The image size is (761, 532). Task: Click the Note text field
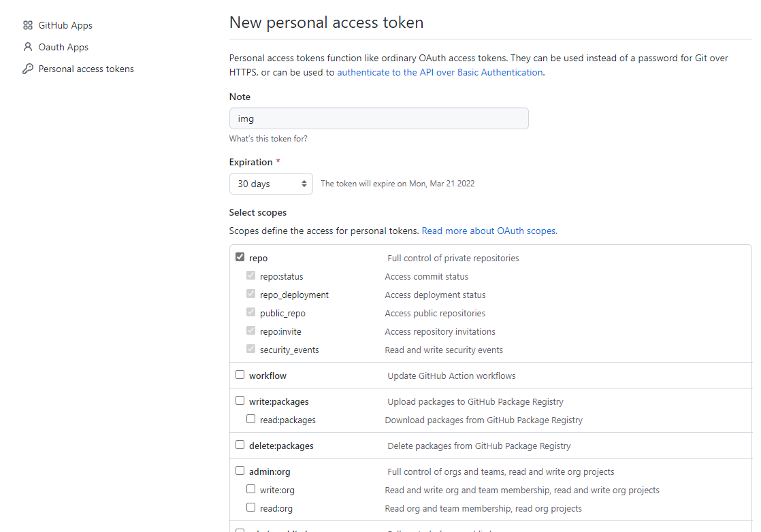pyautogui.click(x=378, y=118)
